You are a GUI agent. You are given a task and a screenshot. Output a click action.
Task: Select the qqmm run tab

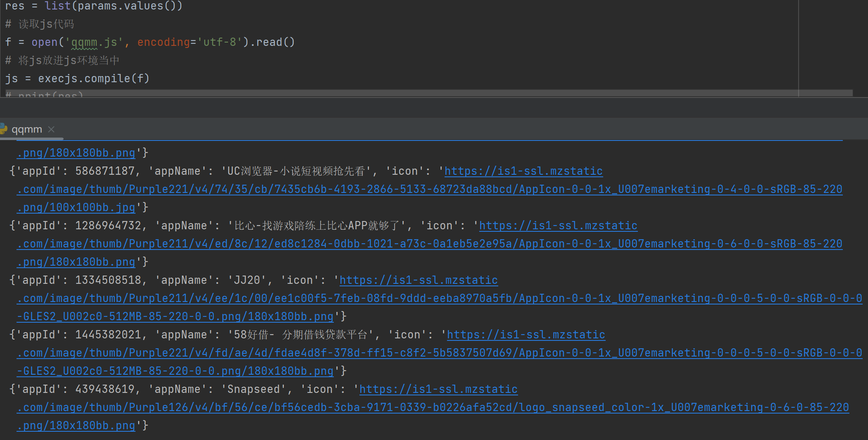(27, 129)
